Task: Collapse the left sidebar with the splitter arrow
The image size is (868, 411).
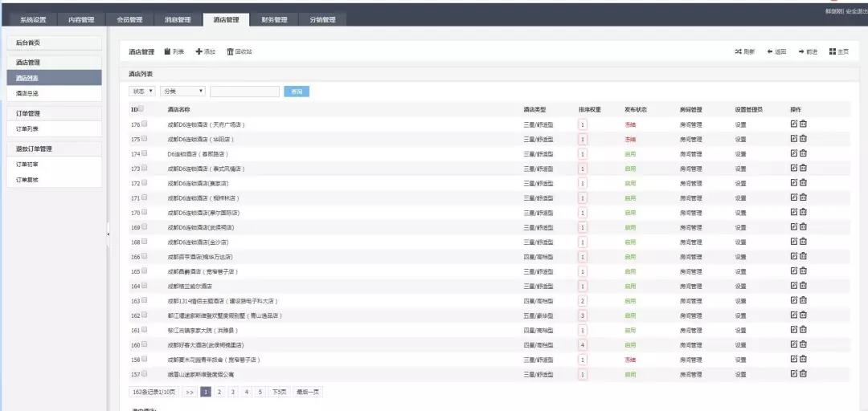Action: 108,234
